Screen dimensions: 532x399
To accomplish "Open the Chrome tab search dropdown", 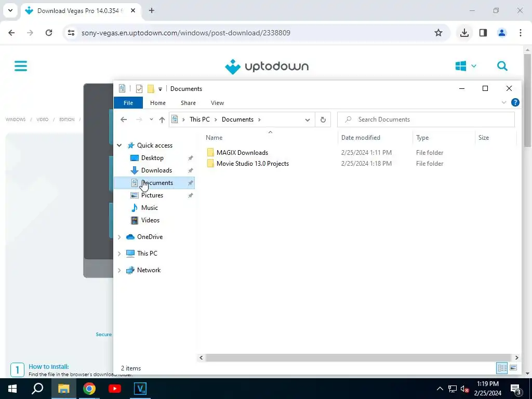I will click(x=10, y=10).
